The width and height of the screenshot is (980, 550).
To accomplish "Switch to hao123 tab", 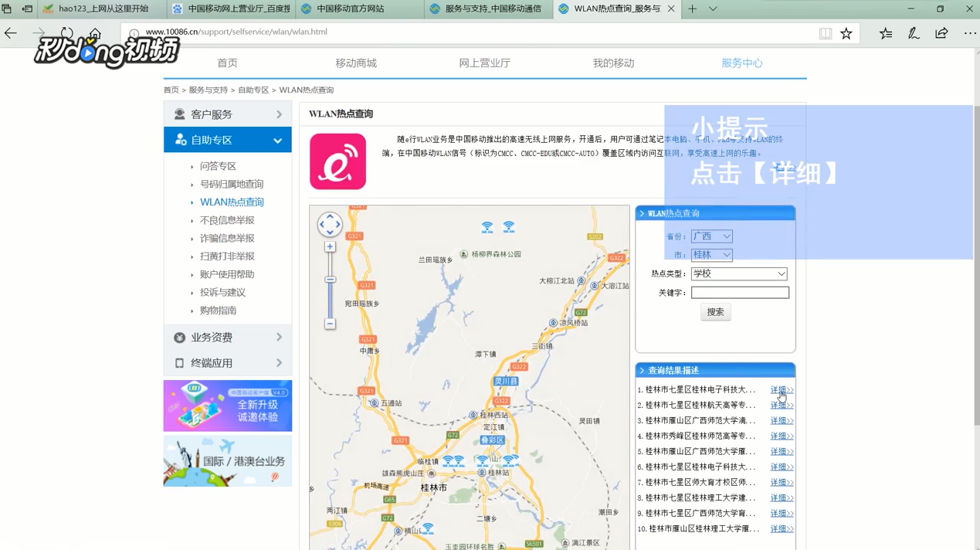I will (100, 8).
